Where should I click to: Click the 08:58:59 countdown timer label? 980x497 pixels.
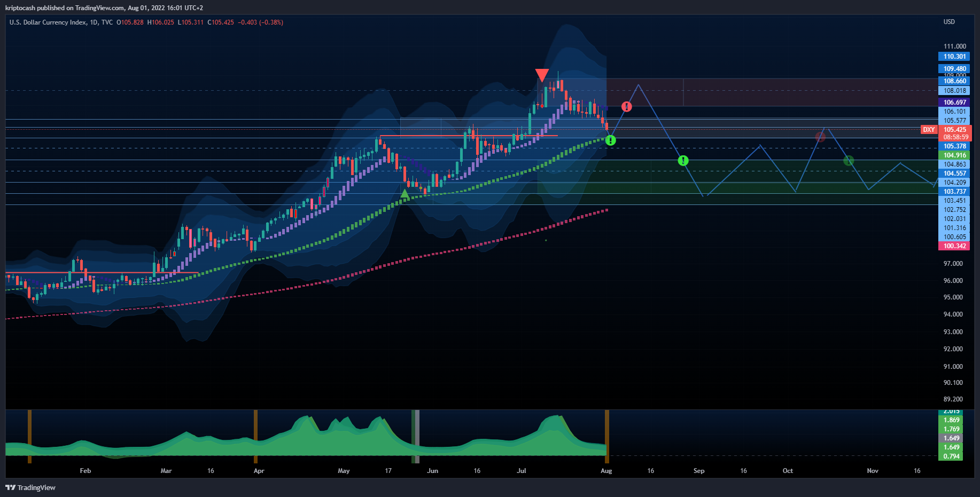click(x=955, y=137)
